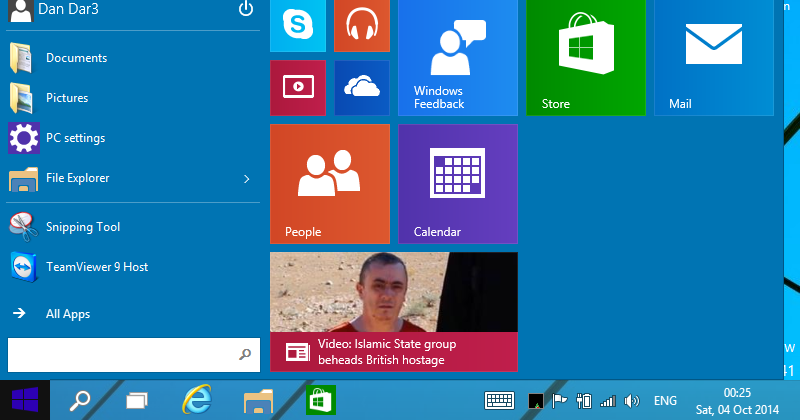The height and width of the screenshot is (420, 800).
Task: Open the clock showing 00:25
Action: tap(737, 401)
